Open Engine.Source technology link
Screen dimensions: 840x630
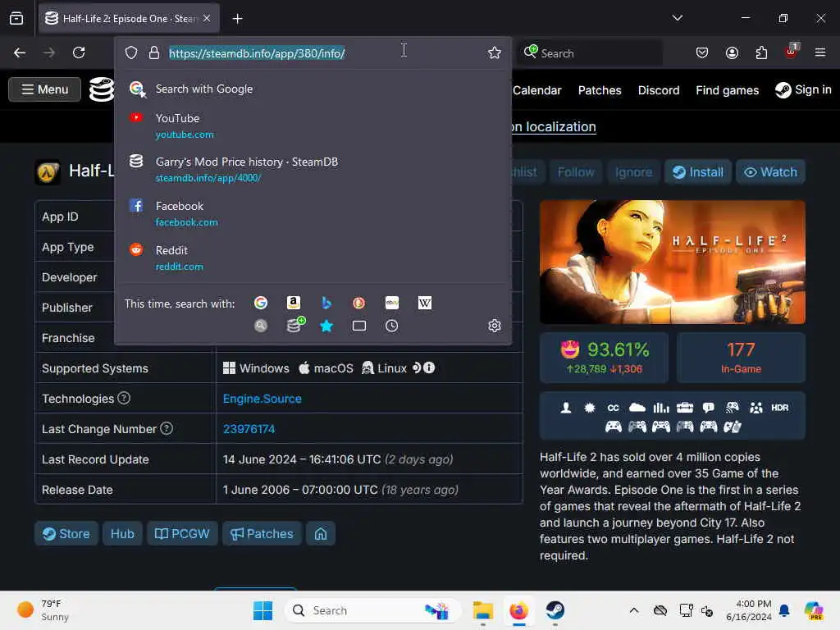click(x=262, y=399)
